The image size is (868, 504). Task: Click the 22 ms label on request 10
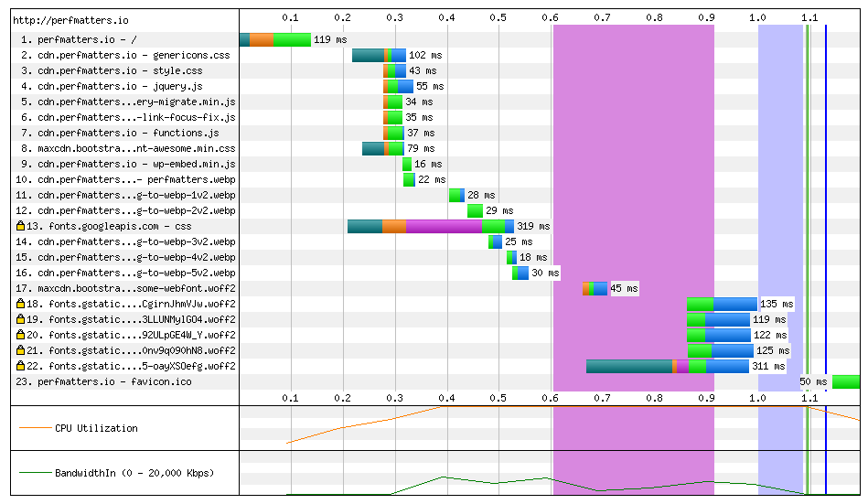(x=432, y=179)
